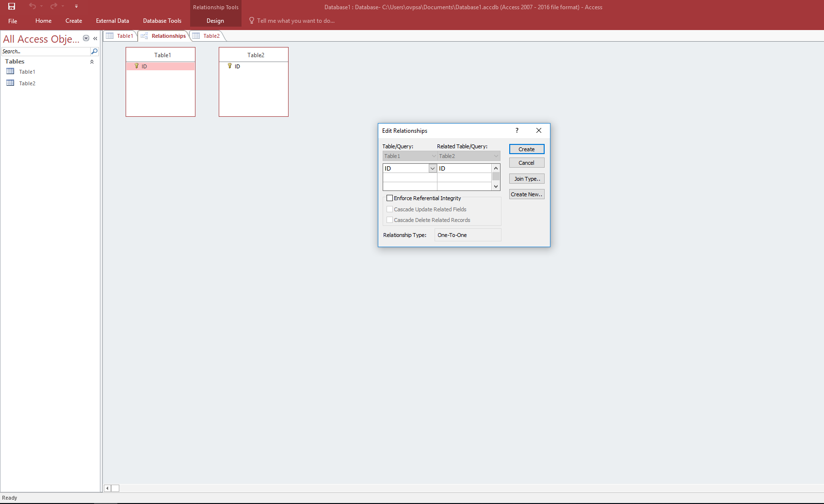The width and height of the screenshot is (824, 504).
Task: Click the Save icon in quick access toolbar
Action: tap(12, 6)
